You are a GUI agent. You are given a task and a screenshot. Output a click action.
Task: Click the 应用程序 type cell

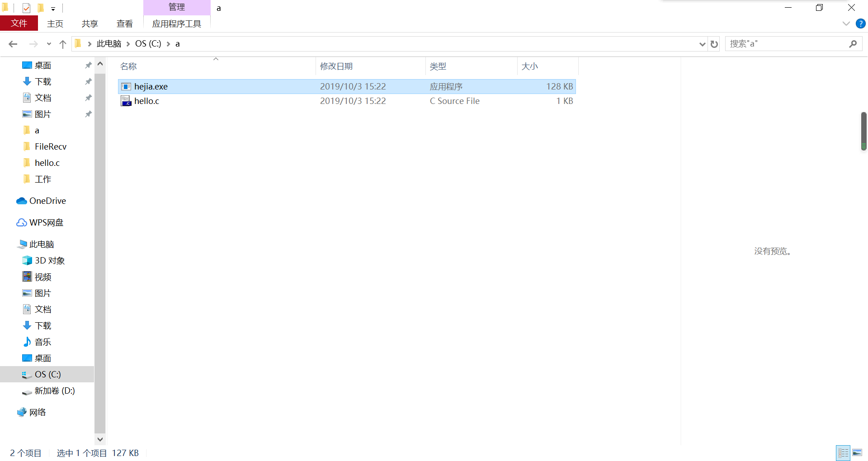(446, 87)
